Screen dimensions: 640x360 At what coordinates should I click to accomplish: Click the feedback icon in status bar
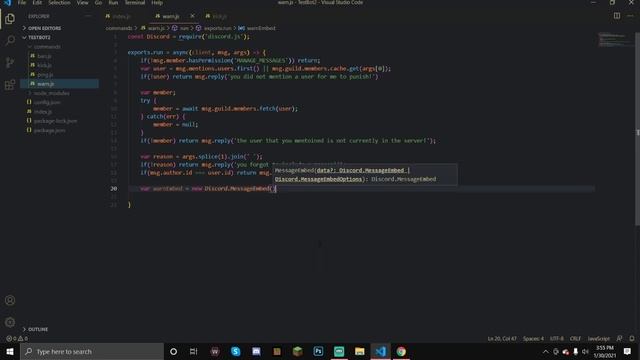tap(620, 338)
